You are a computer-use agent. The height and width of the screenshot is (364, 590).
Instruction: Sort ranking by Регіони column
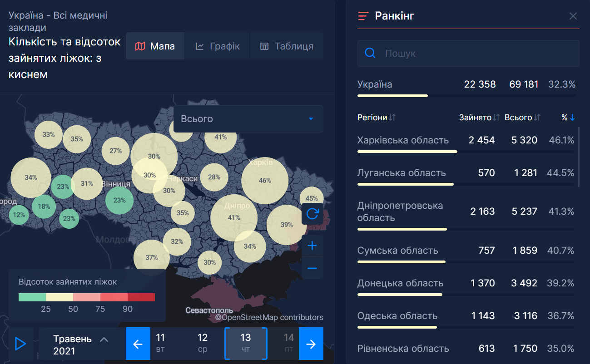tap(377, 118)
